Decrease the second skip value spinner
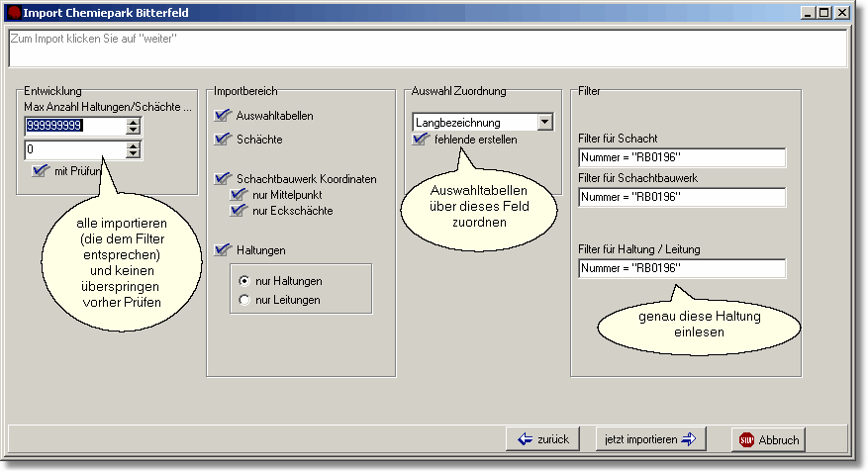This screenshot has width=868, height=473. coord(133,154)
